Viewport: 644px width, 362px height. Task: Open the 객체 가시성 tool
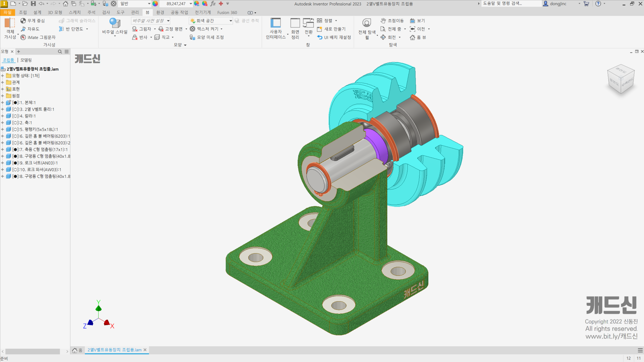point(10,28)
